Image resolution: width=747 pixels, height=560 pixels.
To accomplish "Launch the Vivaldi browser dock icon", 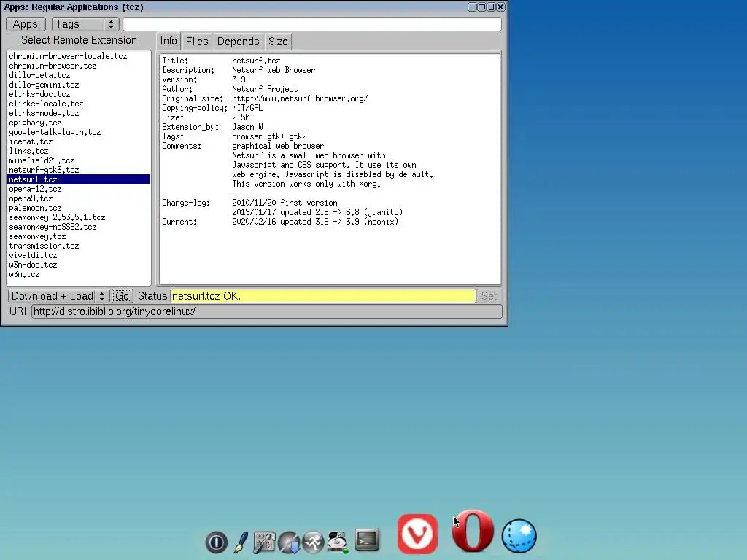I will (x=417, y=534).
